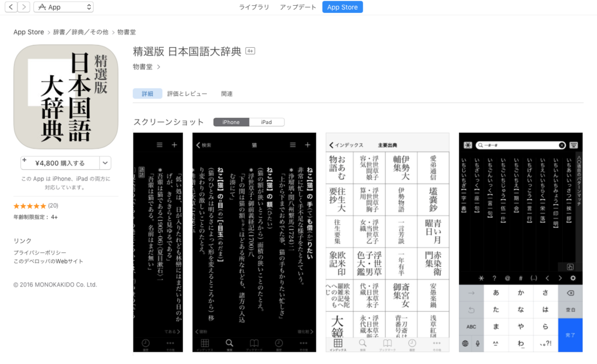
Task: Click the dictionary app icon image
Action: point(66,97)
